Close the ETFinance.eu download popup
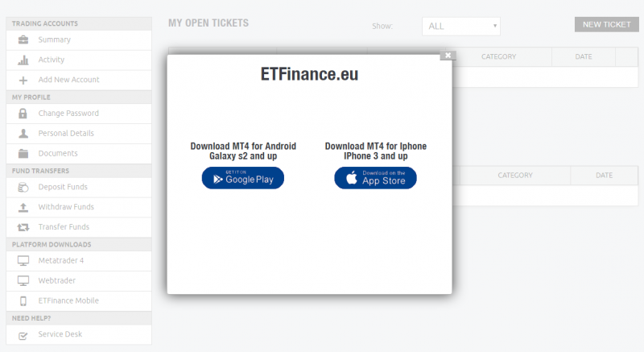This screenshot has height=352, width=644. coord(448,55)
